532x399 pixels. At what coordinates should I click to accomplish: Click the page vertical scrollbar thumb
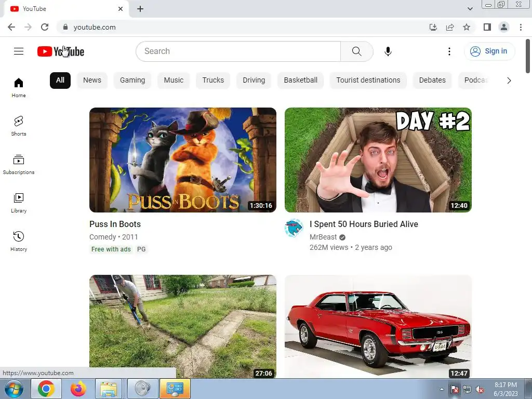point(528,56)
